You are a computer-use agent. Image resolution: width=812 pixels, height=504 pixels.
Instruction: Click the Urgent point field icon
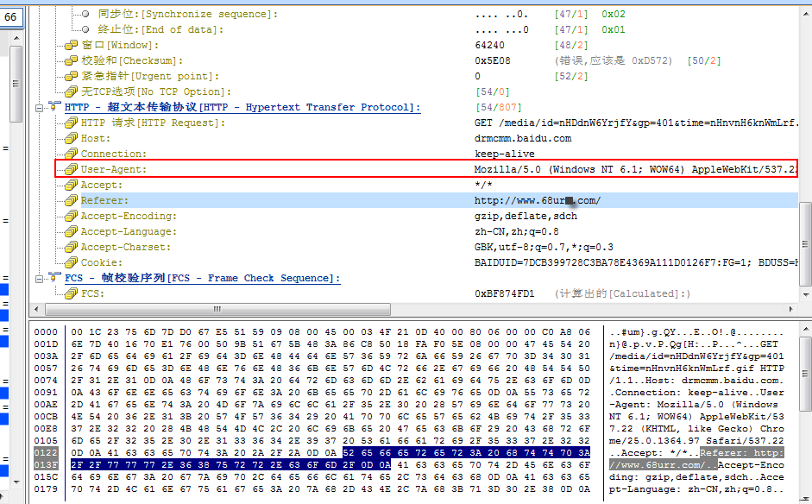(x=72, y=76)
